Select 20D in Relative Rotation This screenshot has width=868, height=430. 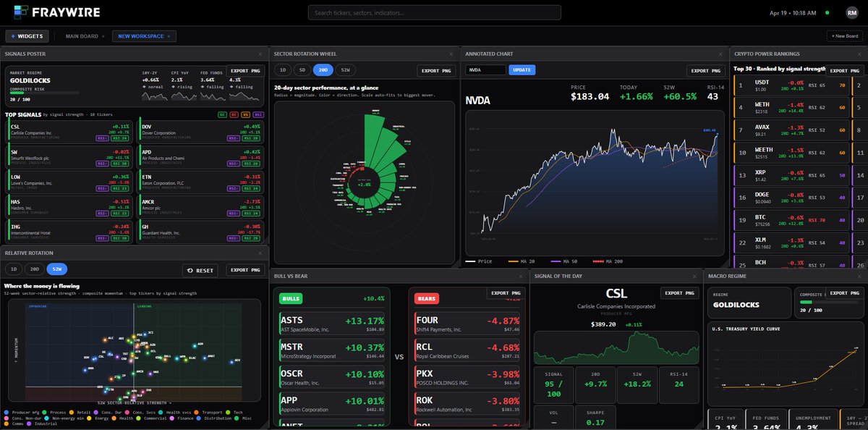tap(34, 269)
